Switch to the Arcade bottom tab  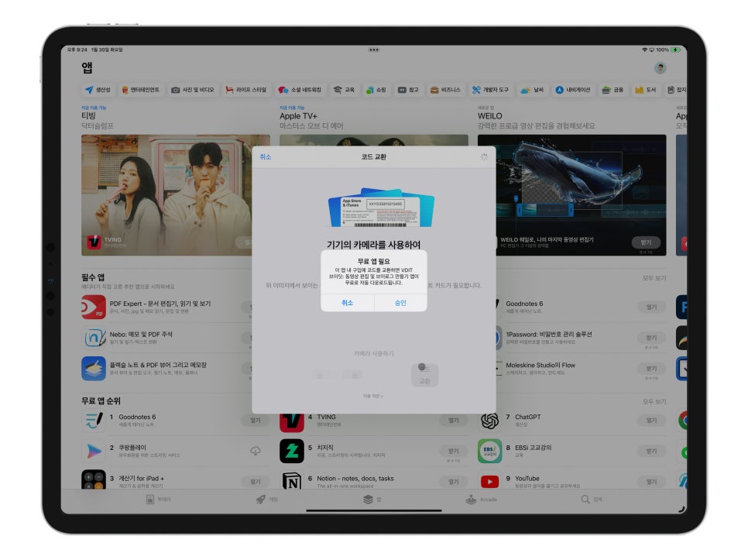click(482, 500)
